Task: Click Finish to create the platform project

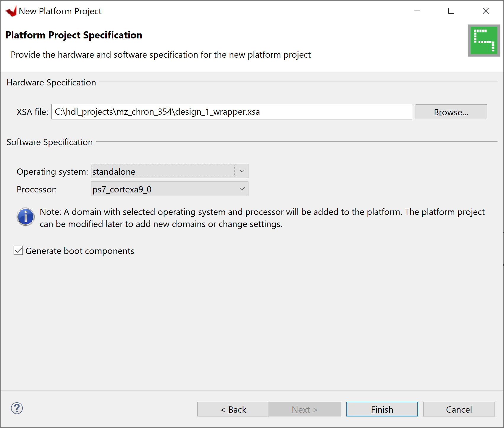Action: 382,409
